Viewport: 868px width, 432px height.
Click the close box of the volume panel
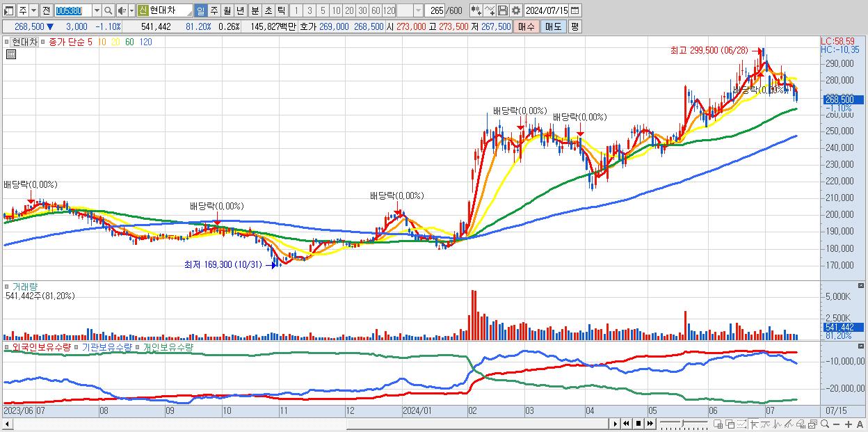pyautogui.click(x=862, y=286)
